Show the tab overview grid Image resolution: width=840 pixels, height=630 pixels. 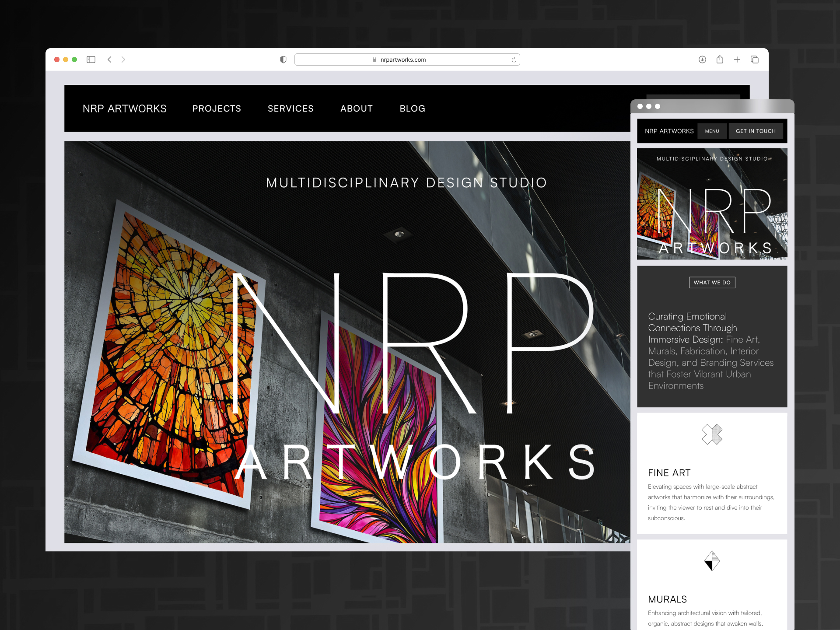(755, 59)
